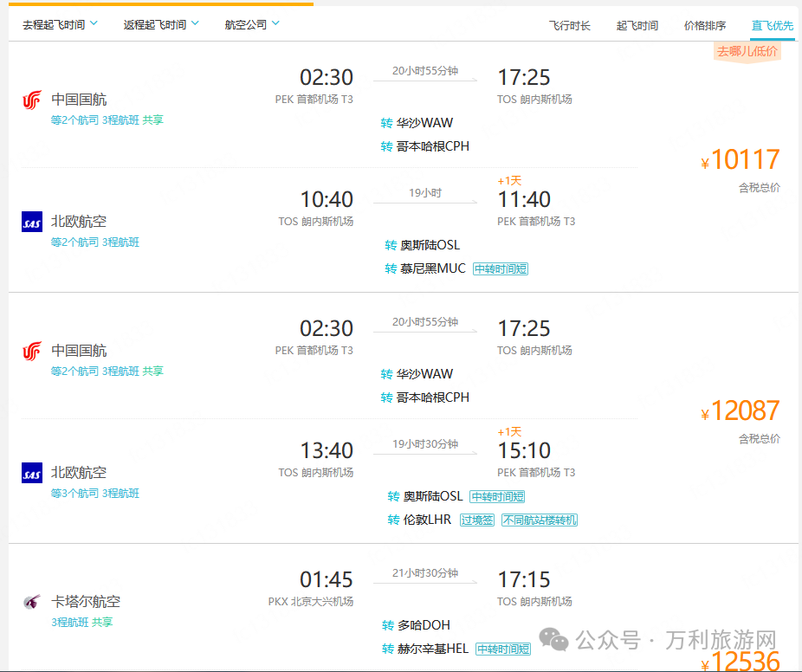Viewport: 802px width, 672px height.
Task: Click transfer icon next to 奥斯陆OSL on 10:40 flight
Action: point(391,245)
